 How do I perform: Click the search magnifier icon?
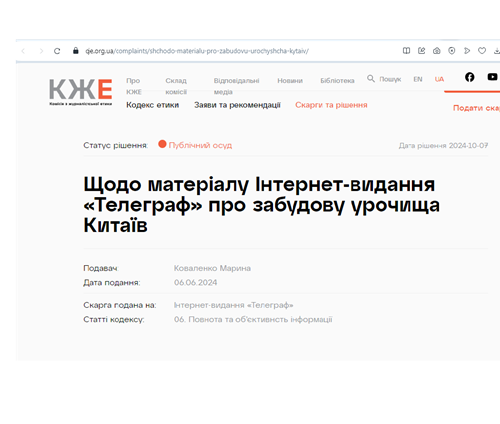click(371, 79)
